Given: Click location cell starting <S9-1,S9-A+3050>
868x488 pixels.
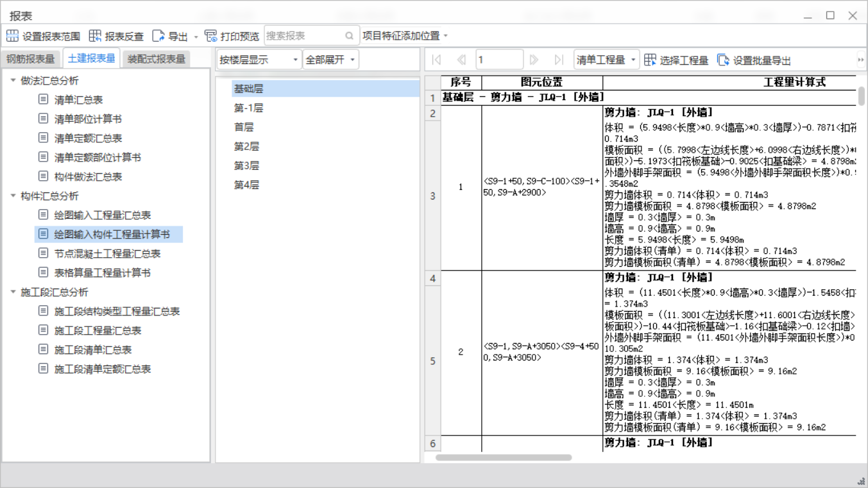Looking at the screenshot, I should (x=542, y=352).
